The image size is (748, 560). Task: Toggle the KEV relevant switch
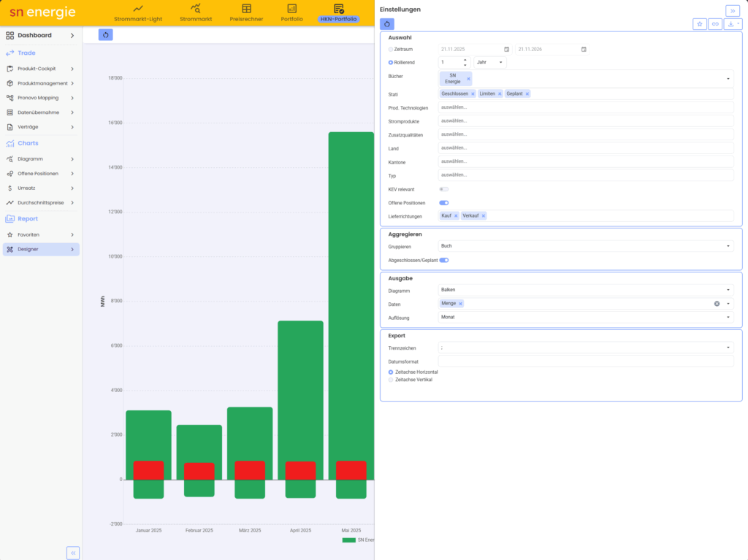coord(443,189)
